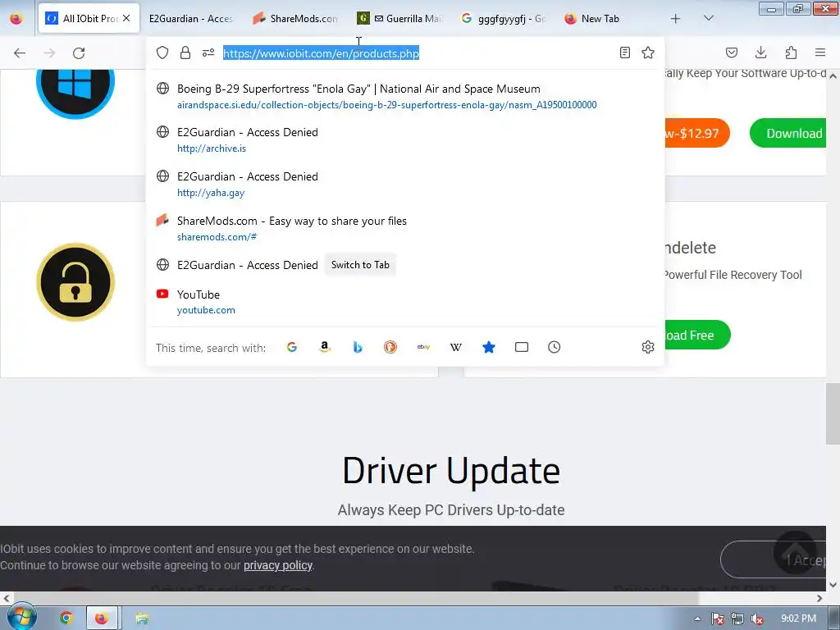Image resolution: width=840 pixels, height=630 pixels.
Task: Open the file explorer taskbar icon
Action: pyautogui.click(x=142, y=619)
